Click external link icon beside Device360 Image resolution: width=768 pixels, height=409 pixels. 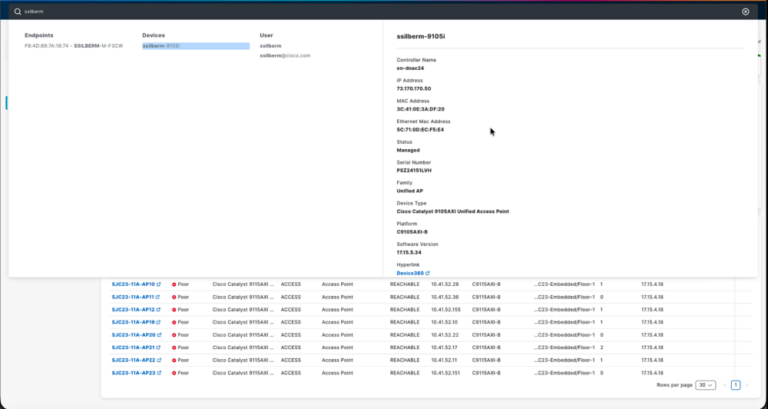(x=428, y=273)
